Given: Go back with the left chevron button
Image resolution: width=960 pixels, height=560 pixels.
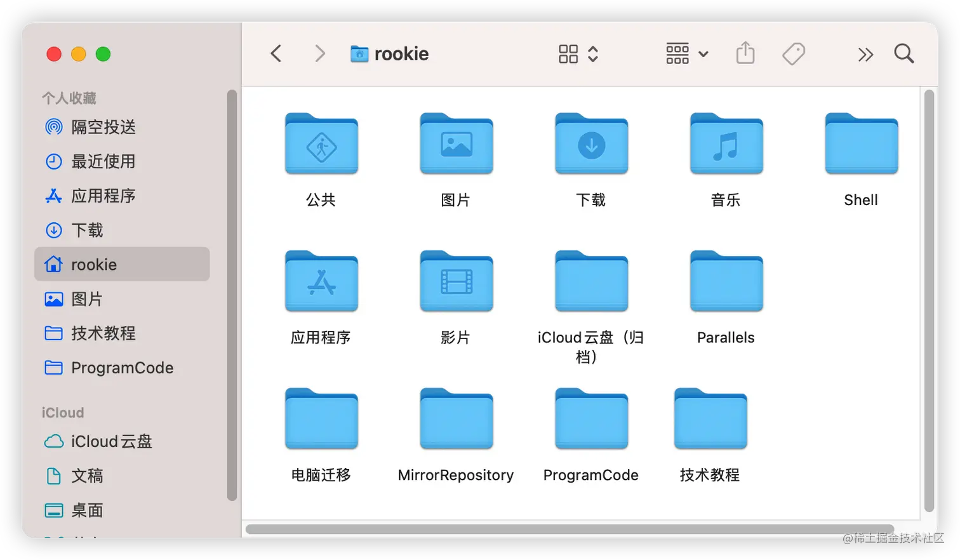Looking at the screenshot, I should [276, 53].
